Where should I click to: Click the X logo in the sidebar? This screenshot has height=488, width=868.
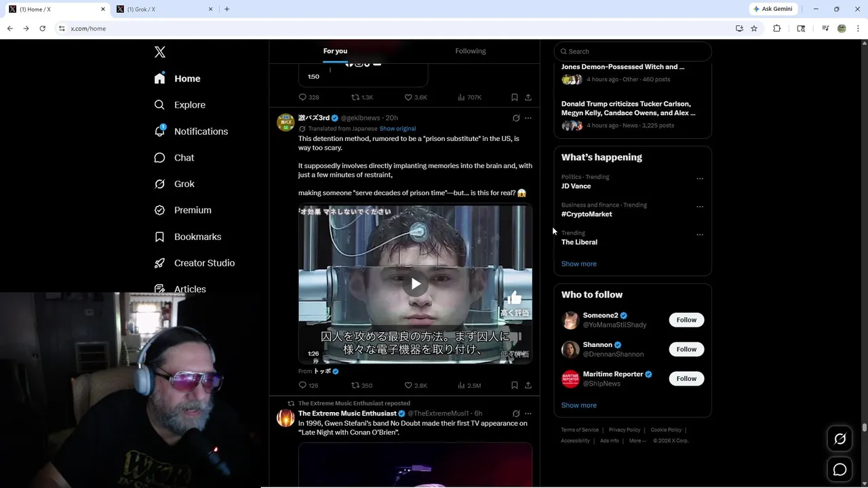click(x=160, y=52)
